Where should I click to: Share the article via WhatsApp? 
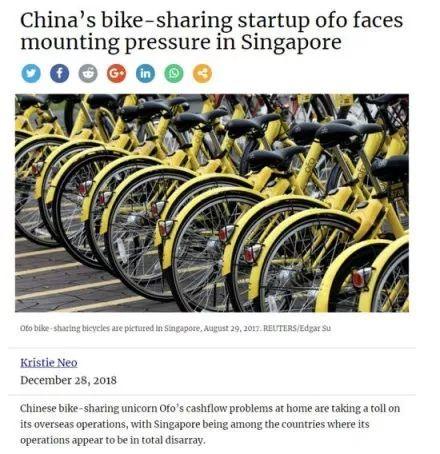point(174,73)
